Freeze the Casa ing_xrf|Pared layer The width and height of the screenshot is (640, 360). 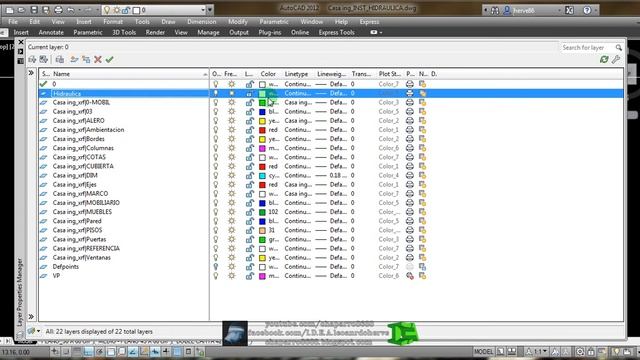(231, 221)
